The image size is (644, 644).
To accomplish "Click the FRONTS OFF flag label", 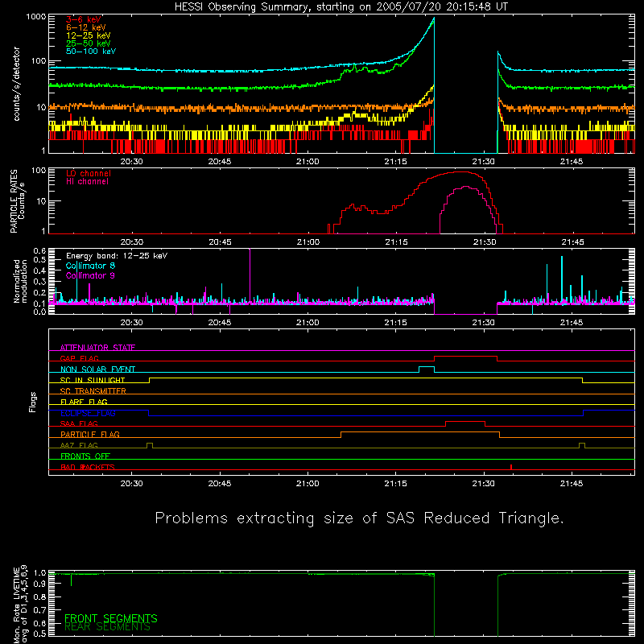I will click(85, 456).
